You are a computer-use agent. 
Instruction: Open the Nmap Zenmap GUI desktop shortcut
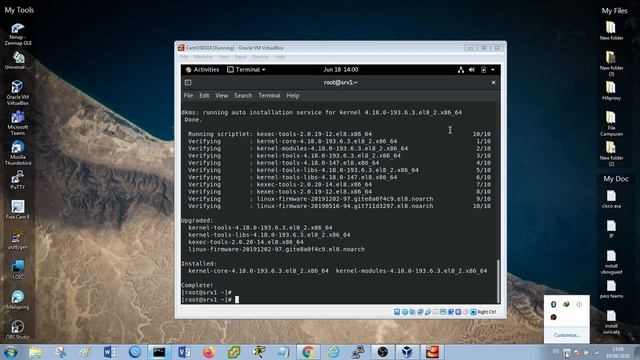[x=18, y=33]
